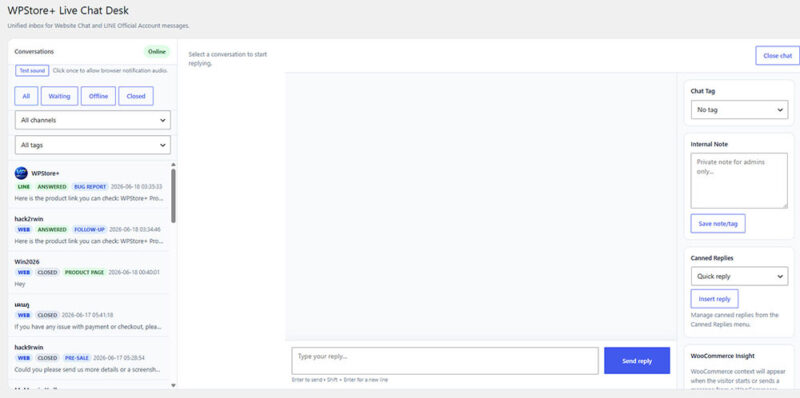Filter conversations by Closed
The height and width of the screenshot is (398, 800).
point(136,96)
